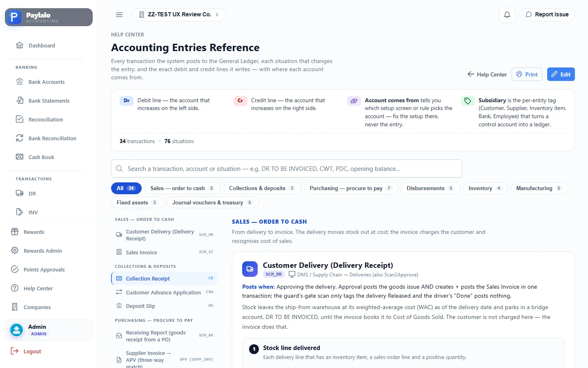This screenshot has width=588, height=368.
Task: Click the Rewards gift icon
Action: click(15, 232)
